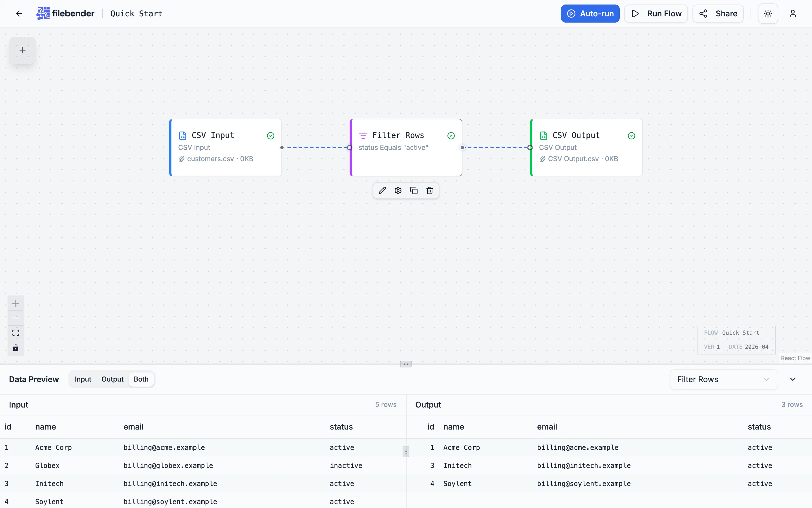
Task: Click the Filter Rows input handle
Action: pyautogui.click(x=350, y=148)
